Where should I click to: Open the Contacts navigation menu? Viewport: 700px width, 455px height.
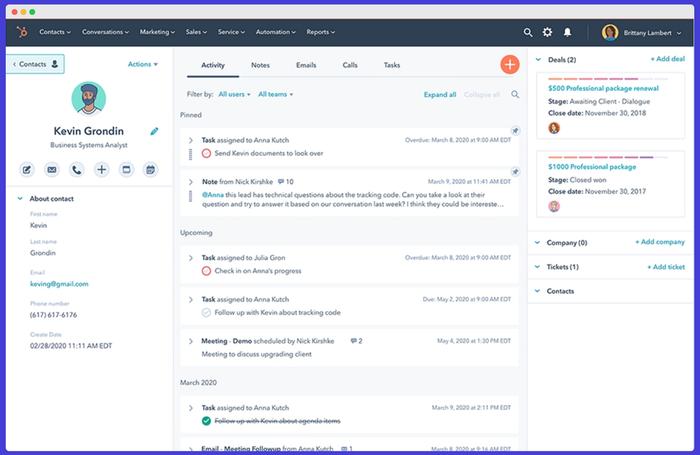(x=55, y=32)
